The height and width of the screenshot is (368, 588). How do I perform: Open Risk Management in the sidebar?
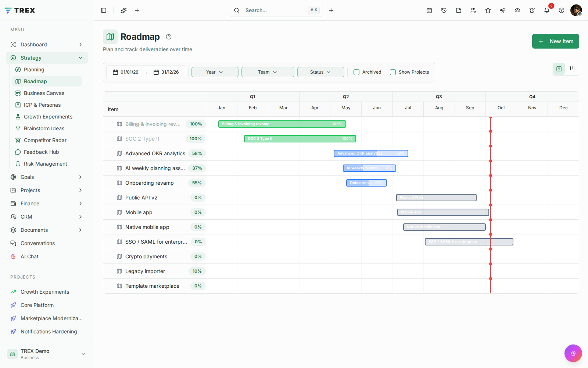pos(47,164)
